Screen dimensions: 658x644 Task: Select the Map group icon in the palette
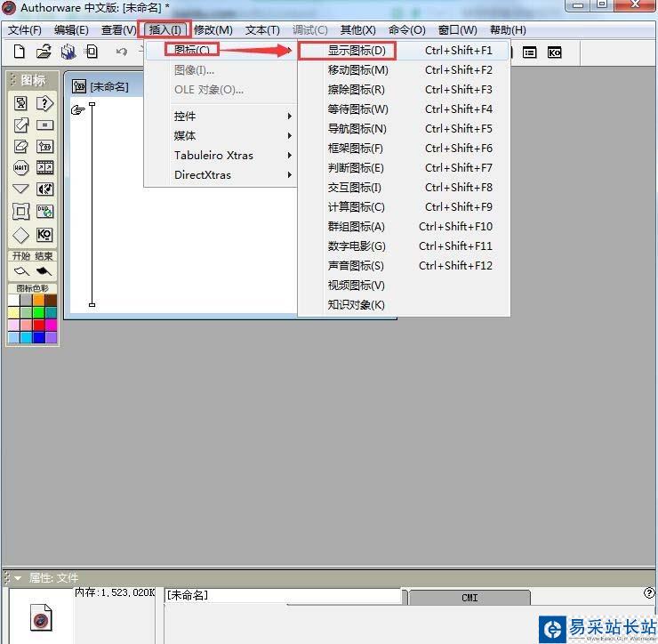(44, 147)
